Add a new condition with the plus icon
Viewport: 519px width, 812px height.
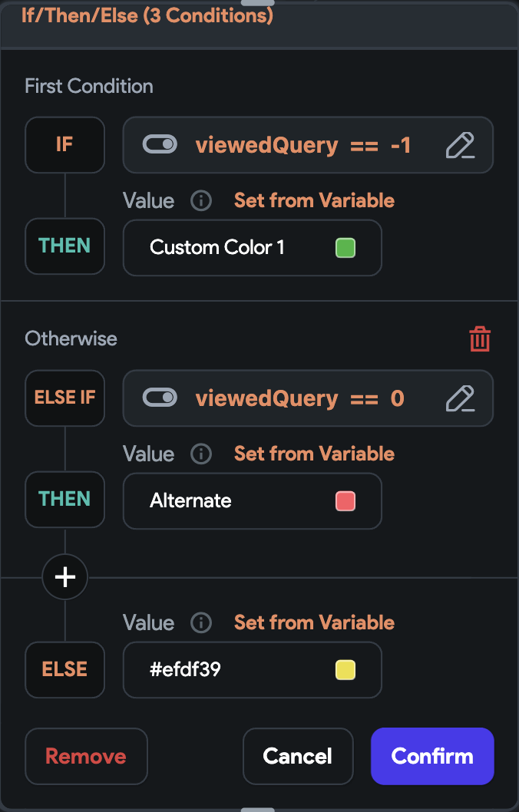64,576
